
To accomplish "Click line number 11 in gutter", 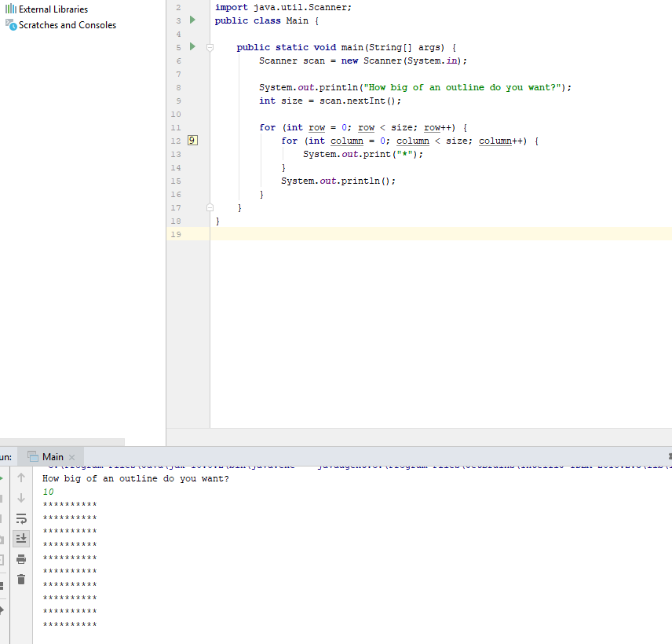I will 176,128.
